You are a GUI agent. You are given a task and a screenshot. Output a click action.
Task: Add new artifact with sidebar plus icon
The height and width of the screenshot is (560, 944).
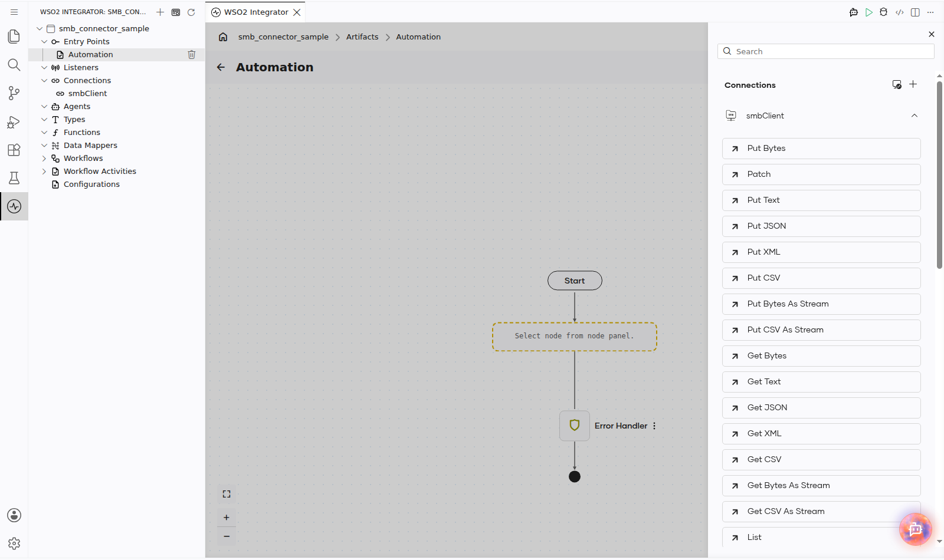(x=160, y=12)
